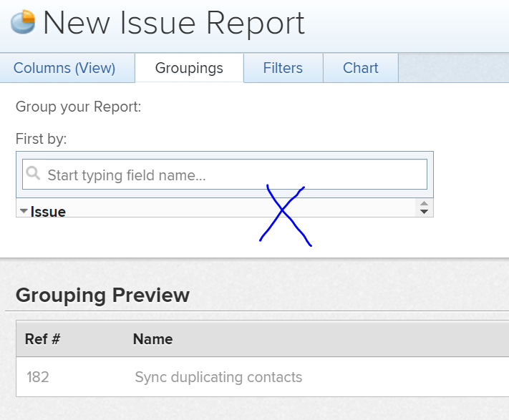Select the Groupings tab

189,69
